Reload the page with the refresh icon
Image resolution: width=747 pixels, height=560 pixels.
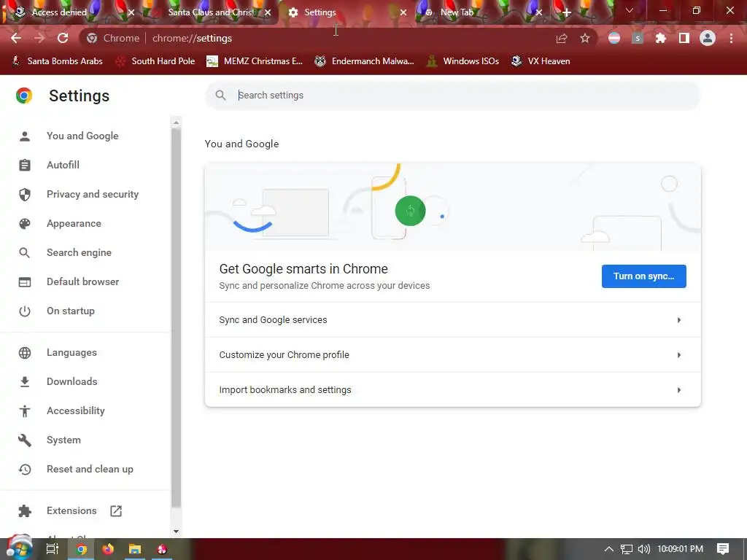pyautogui.click(x=63, y=38)
